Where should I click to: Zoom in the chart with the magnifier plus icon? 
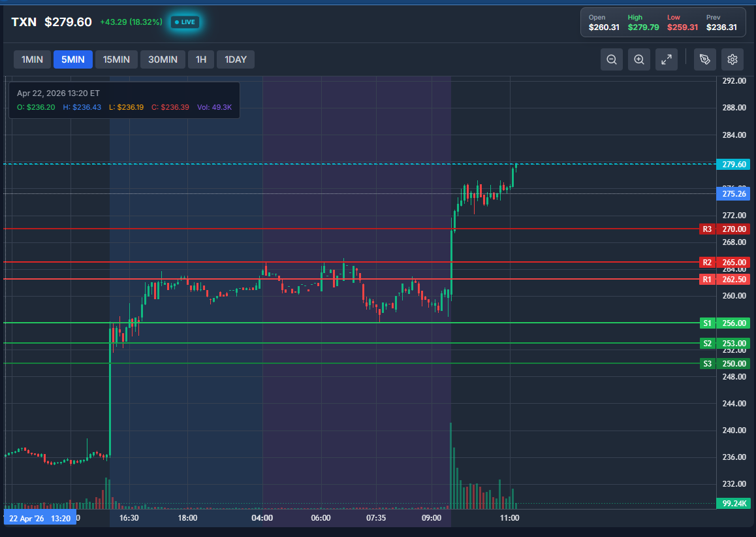[639, 59]
